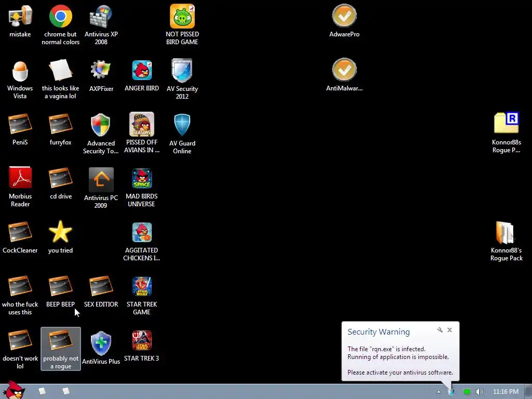Open the Angry Bird Start button

click(13, 390)
